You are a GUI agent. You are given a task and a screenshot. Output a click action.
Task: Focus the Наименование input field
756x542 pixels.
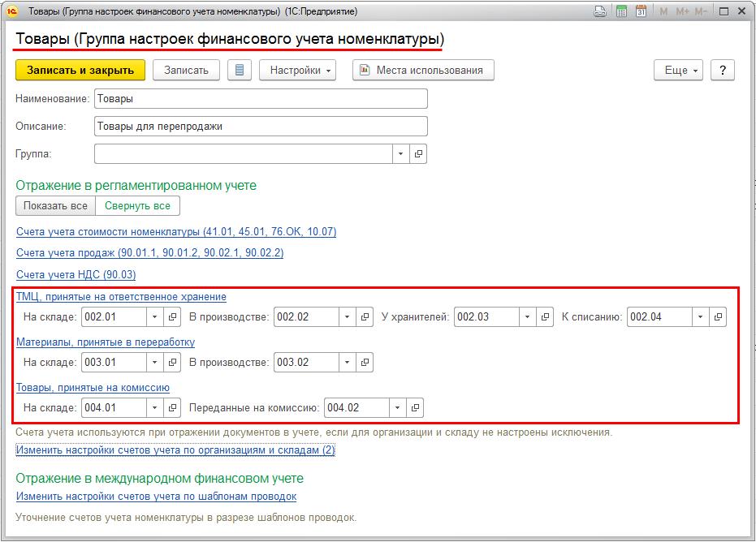click(261, 99)
